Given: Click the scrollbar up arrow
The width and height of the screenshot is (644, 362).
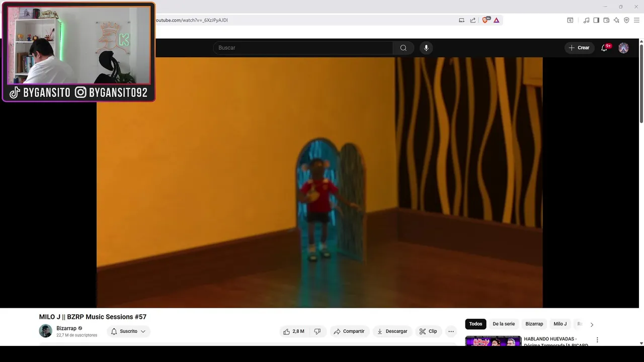Looking at the screenshot, I should (x=641, y=41).
